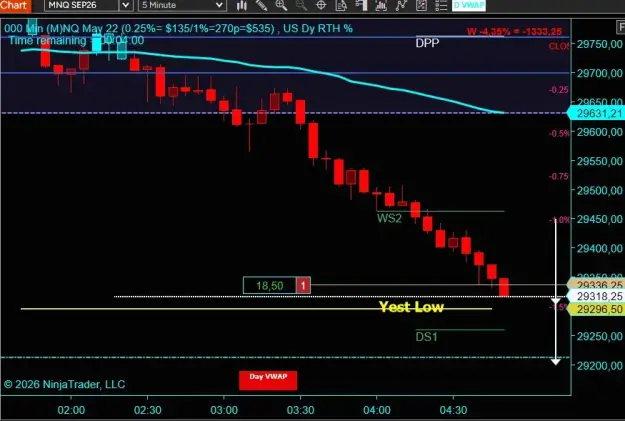The height and width of the screenshot is (421, 625).
Task: Select the Chart tab
Action: (x=15, y=5)
